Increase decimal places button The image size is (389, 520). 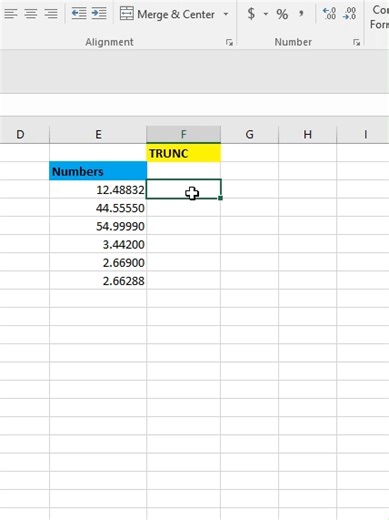point(329,14)
